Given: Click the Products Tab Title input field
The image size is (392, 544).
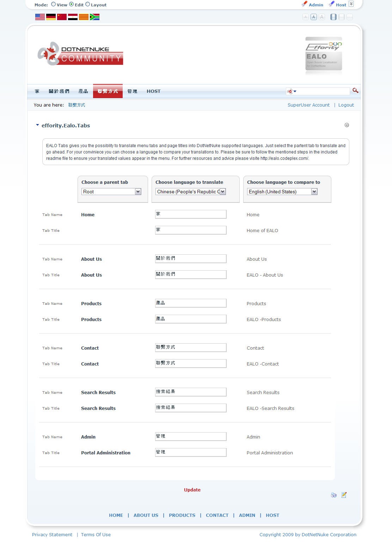Looking at the screenshot, I should pyautogui.click(x=191, y=319).
